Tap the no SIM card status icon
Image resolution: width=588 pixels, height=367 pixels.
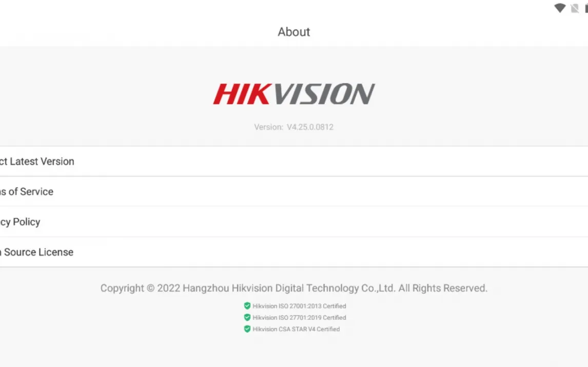(x=575, y=8)
